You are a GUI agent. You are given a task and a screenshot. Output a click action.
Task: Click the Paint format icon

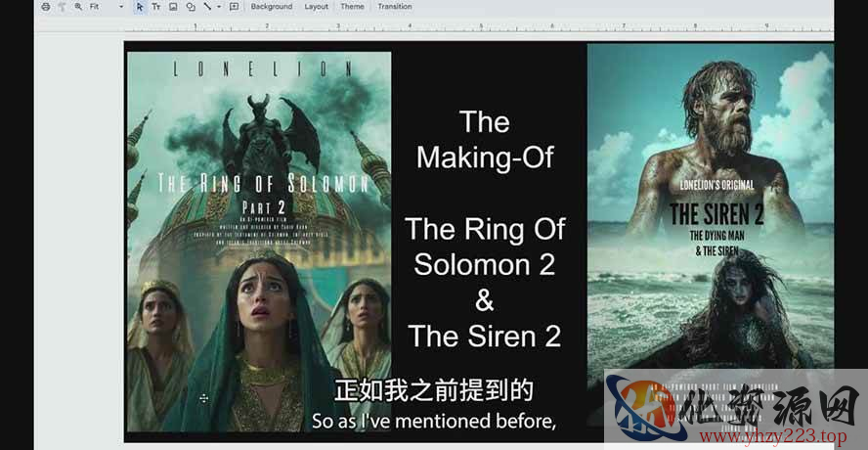click(x=62, y=7)
